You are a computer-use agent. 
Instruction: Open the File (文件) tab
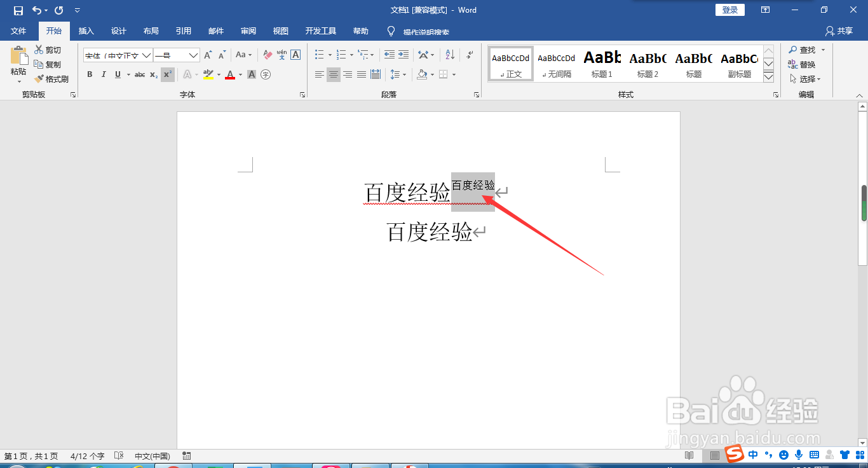pos(18,31)
